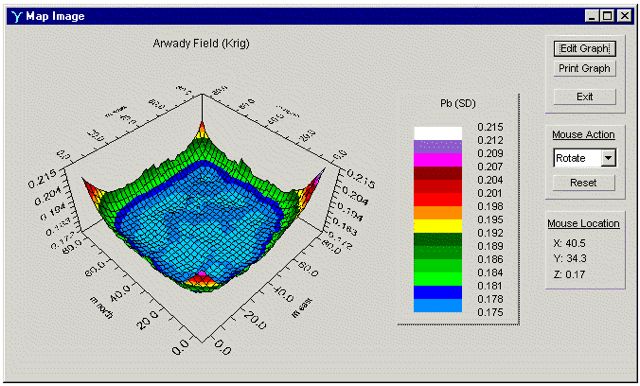Click the orange 0.198 legend swatch
The image size is (640, 386).
coord(438,213)
